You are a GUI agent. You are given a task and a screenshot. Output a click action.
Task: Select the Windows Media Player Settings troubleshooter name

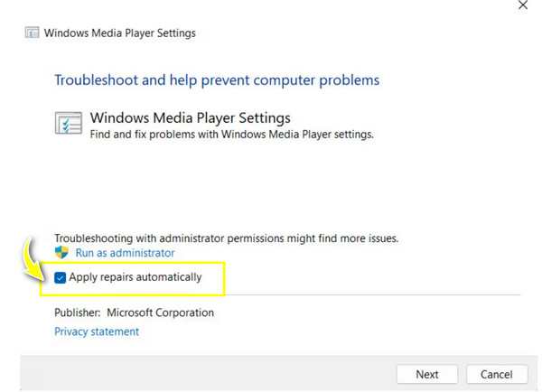pyautogui.click(x=190, y=118)
